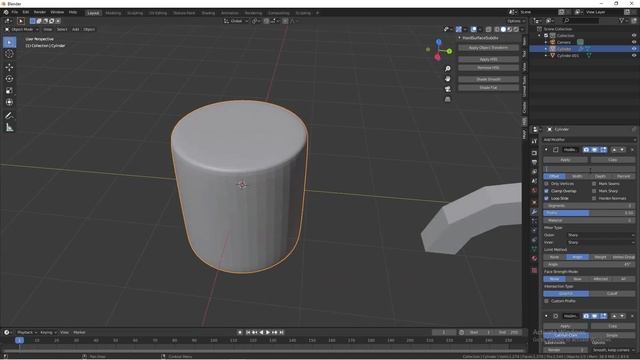Switch to the Sculpting workspace tab

135,13
